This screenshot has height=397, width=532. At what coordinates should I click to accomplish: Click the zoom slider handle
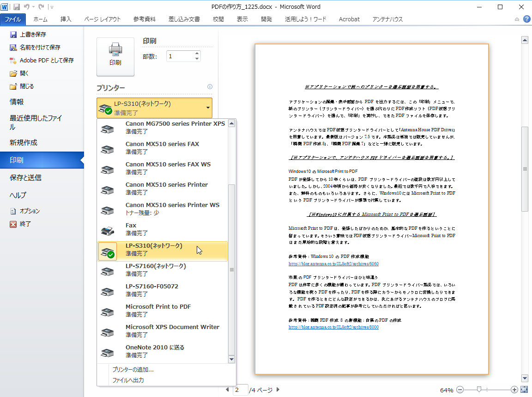[479, 390]
